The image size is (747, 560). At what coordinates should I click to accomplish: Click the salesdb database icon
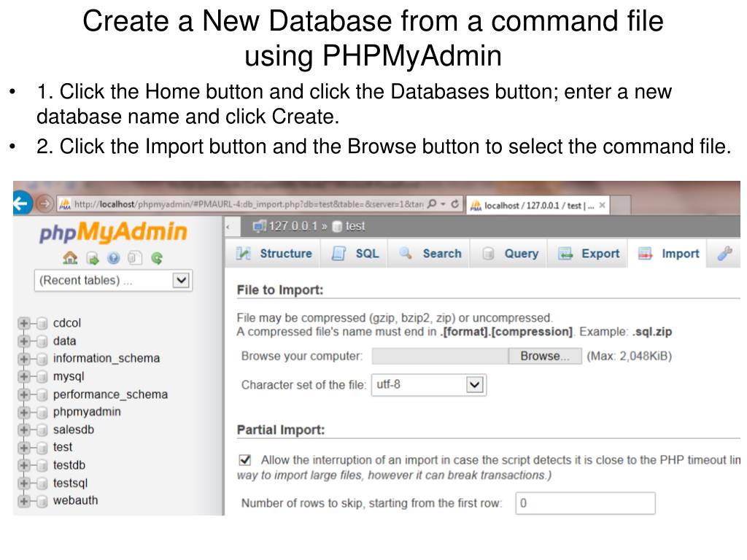pos(42,430)
